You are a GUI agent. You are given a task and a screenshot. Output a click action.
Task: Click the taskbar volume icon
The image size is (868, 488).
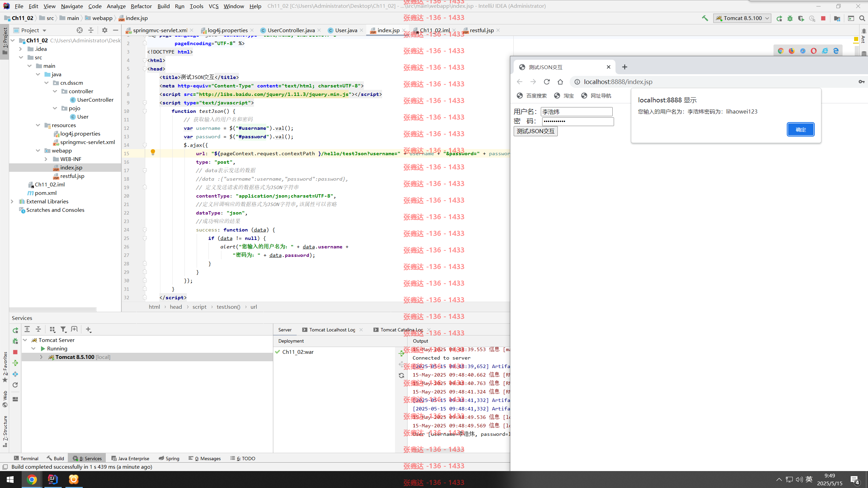coord(799,480)
